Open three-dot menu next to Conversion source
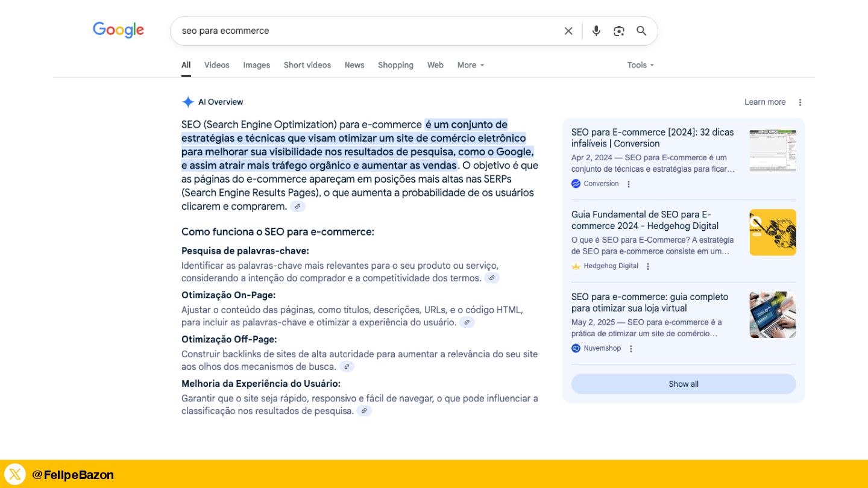Screen dimensions: 868x488 coord(629,184)
